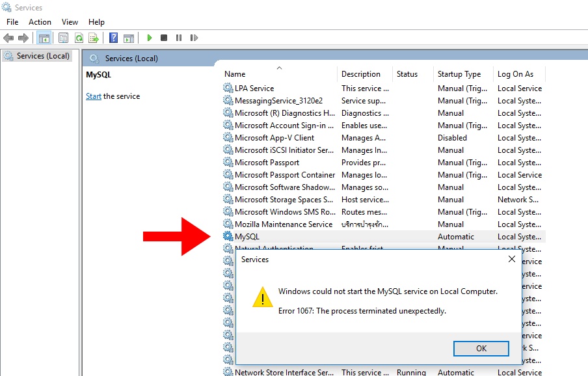
Task: Select the LPA Service row
Action: (384, 88)
